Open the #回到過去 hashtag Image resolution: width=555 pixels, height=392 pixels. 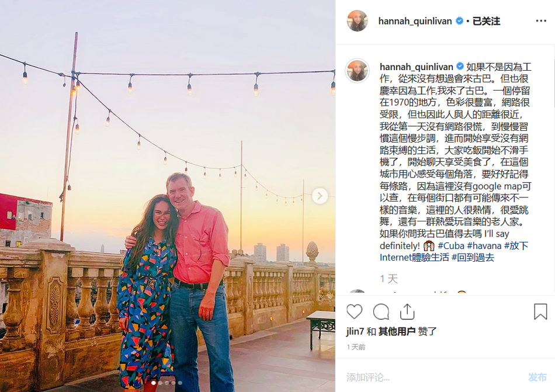tap(473, 257)
